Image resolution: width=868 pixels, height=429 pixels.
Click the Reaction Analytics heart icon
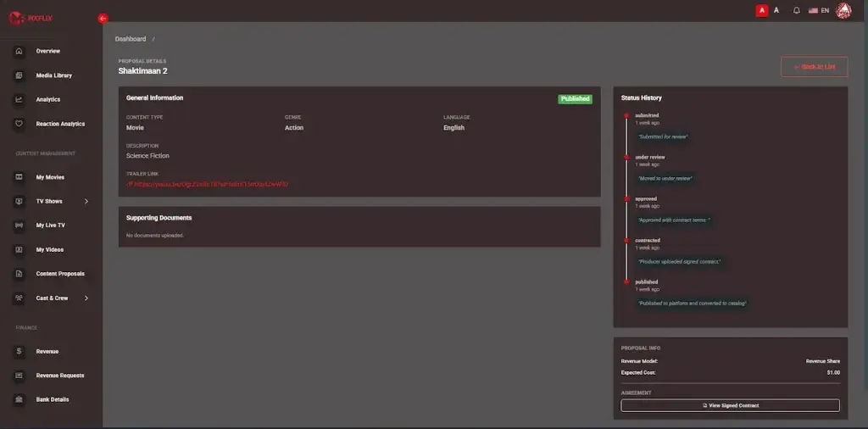[x=19, y=124]
